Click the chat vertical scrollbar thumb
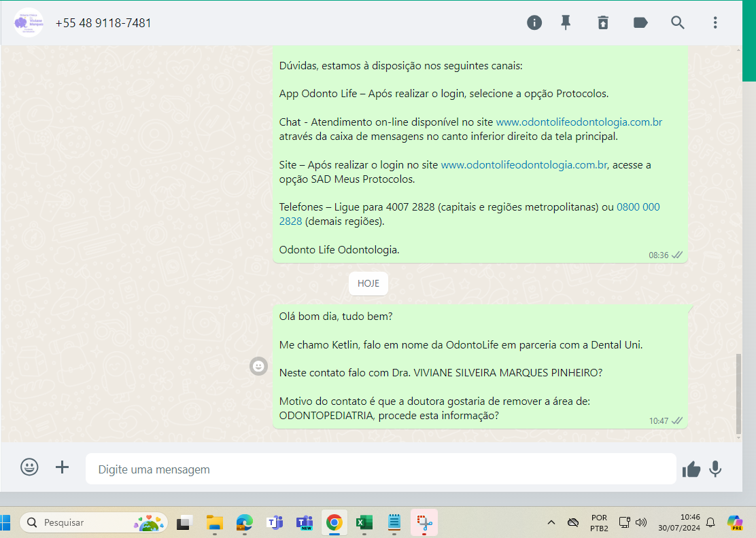756x538 pixels. click(x=738, y=394)
